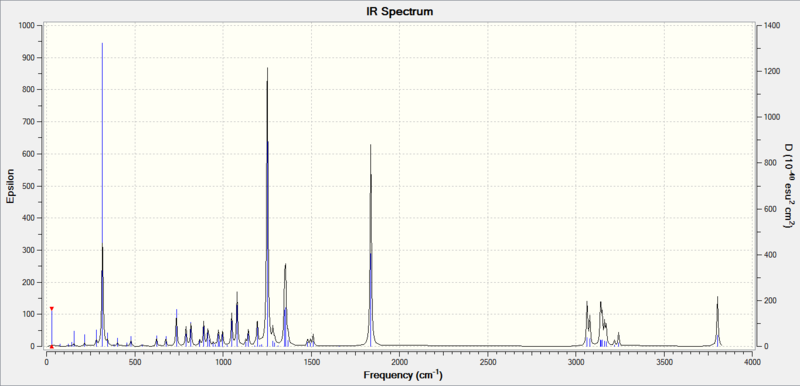
Task: Click the right axis label 'D (10-40 esu2 cm2)'
Action: 789,186
